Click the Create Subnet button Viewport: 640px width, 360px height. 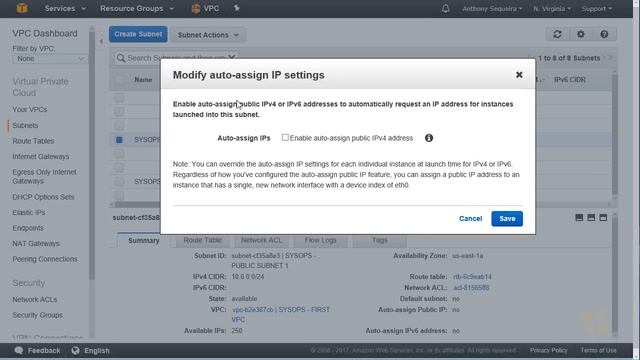[x=138, y=34]
